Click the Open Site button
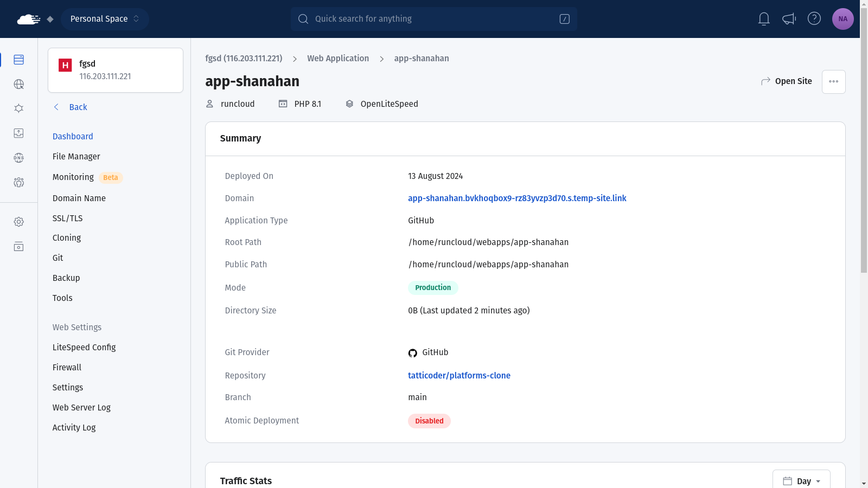 (x=787, y=81)
